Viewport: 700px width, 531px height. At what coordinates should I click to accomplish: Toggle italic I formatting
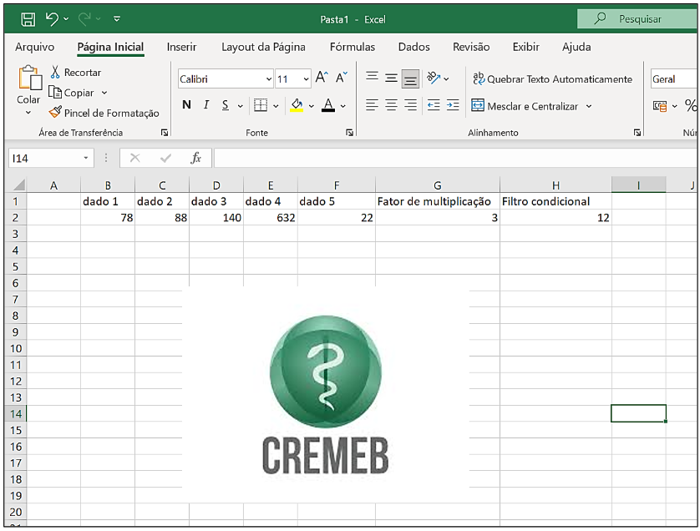(x=207, y=105)
